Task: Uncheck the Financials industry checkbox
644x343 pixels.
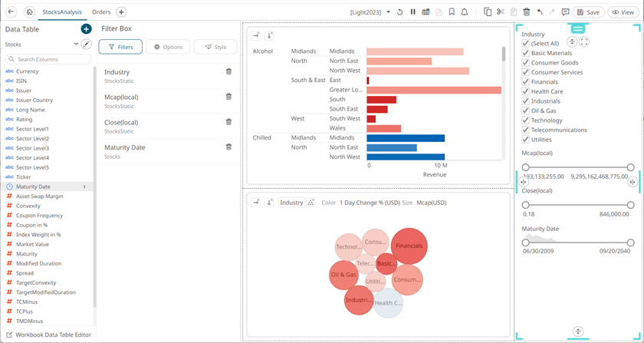Action: point(525,82)
